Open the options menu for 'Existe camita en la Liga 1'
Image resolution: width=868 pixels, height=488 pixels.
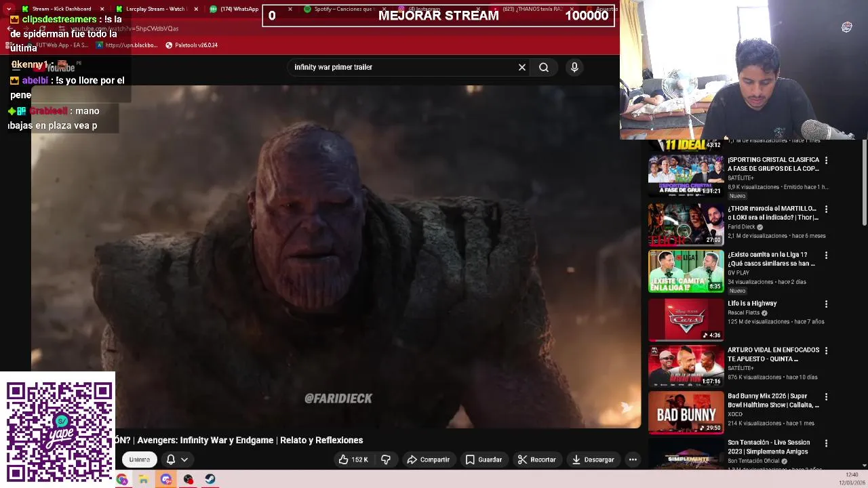click(x=826, y=256)
